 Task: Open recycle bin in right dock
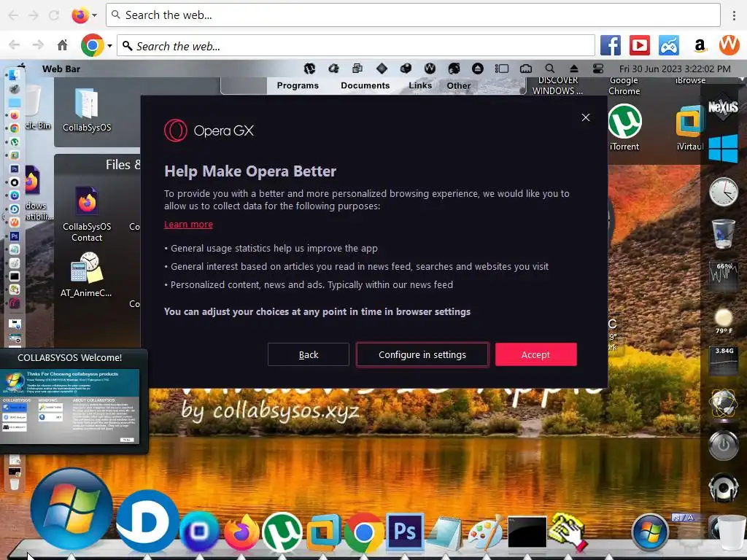pyautogui.click(x=723, y=233)
